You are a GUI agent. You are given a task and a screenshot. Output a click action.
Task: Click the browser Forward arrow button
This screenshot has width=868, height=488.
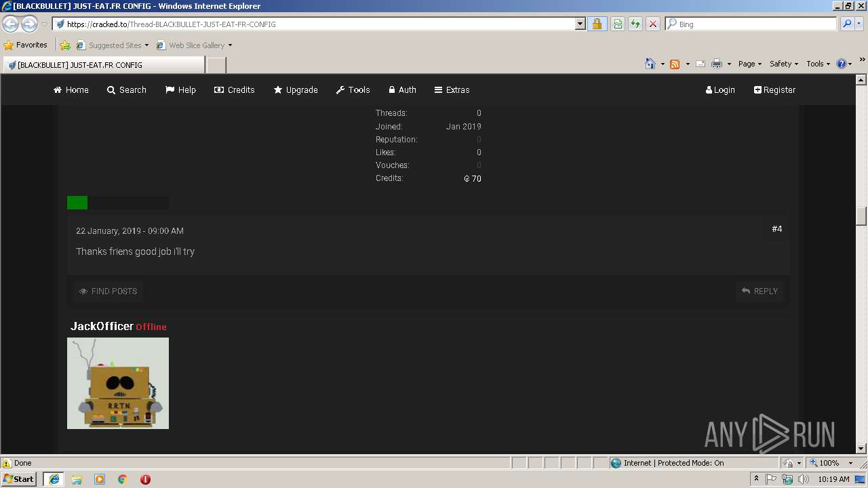(29, 24)
